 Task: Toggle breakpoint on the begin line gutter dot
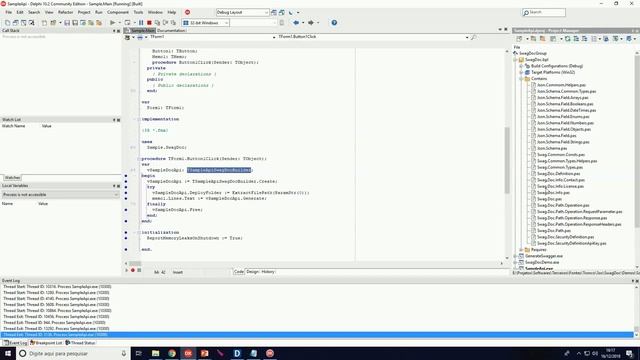coord(126,176)
